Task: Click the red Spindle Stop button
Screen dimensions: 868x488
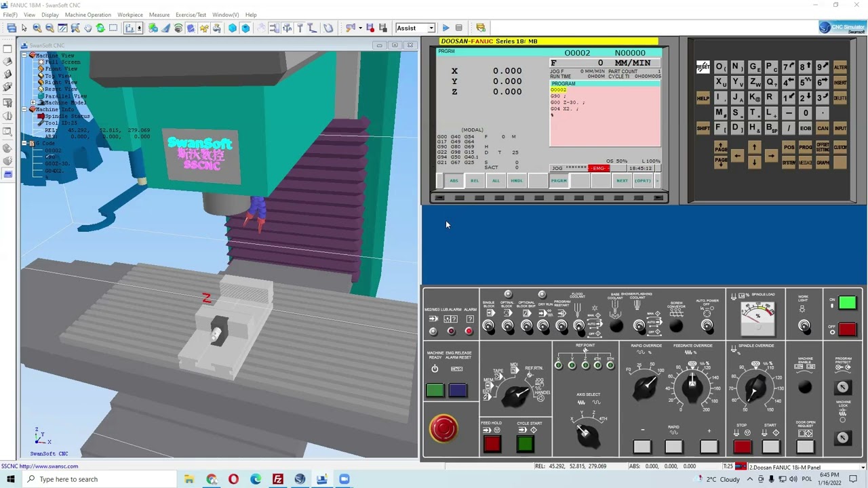Action: (742, 447)
